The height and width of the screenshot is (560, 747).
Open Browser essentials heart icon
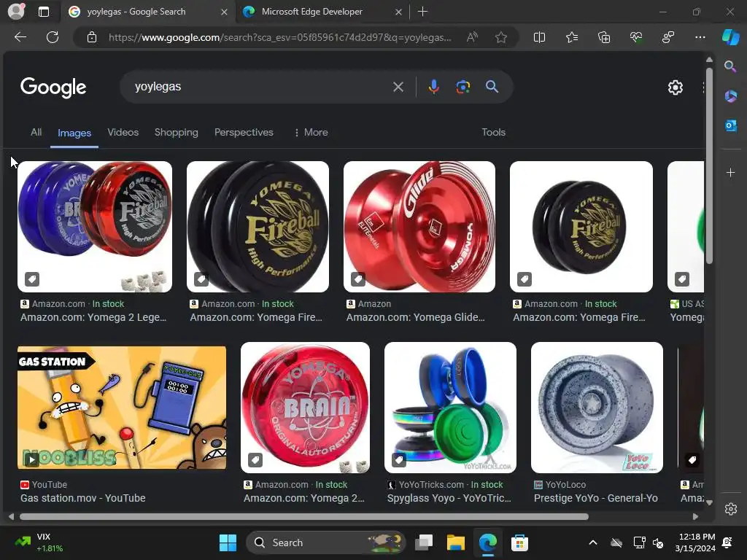pos(636,37)
